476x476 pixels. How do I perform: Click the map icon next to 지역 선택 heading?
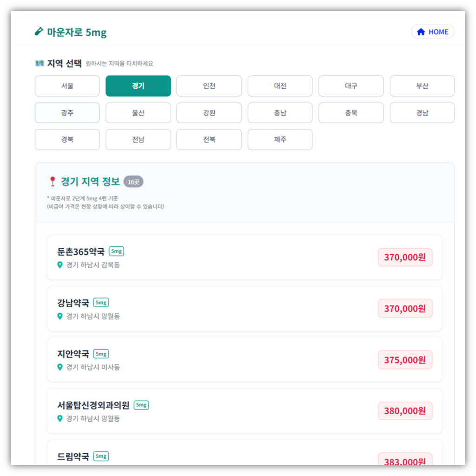tap(40, 63)
